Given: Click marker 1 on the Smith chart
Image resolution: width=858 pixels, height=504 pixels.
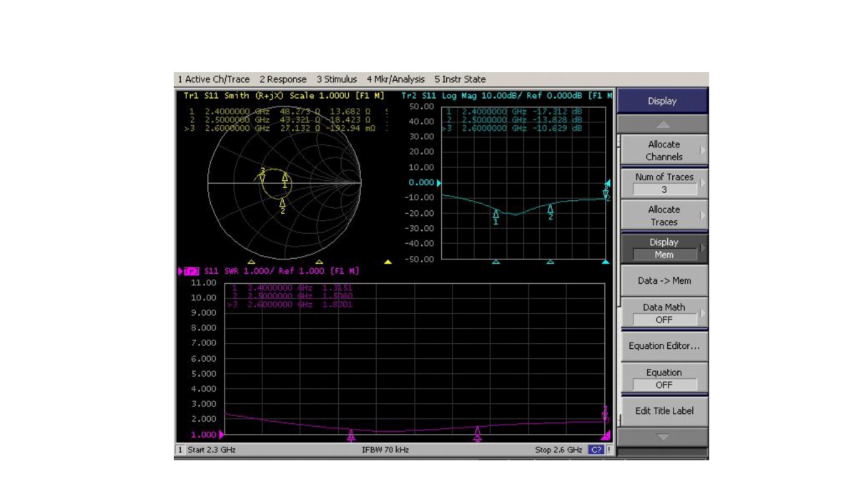Looking at the screenshot, I should 285,178.
